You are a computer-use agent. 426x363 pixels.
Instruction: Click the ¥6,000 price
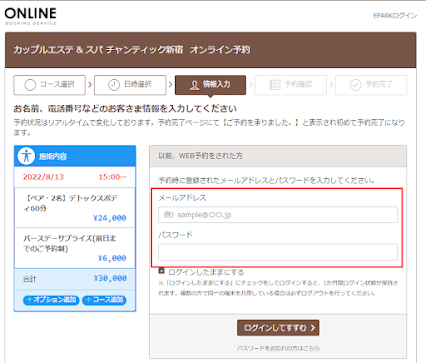112,258
